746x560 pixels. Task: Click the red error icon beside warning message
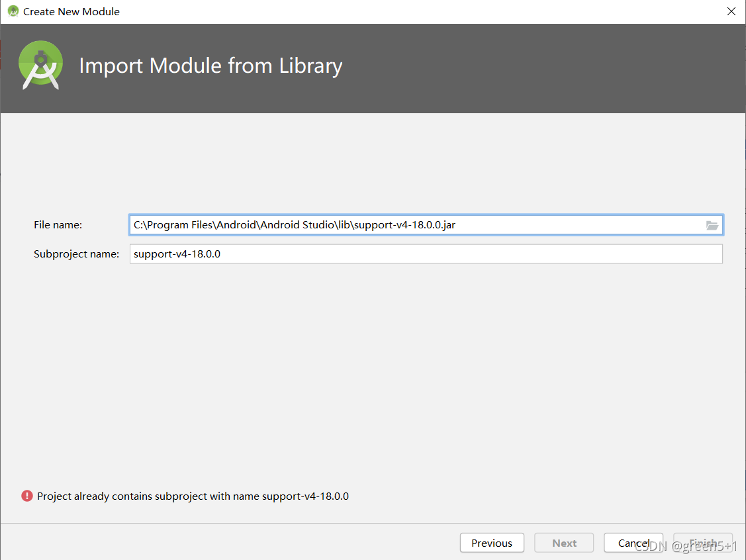click(27, 496)
